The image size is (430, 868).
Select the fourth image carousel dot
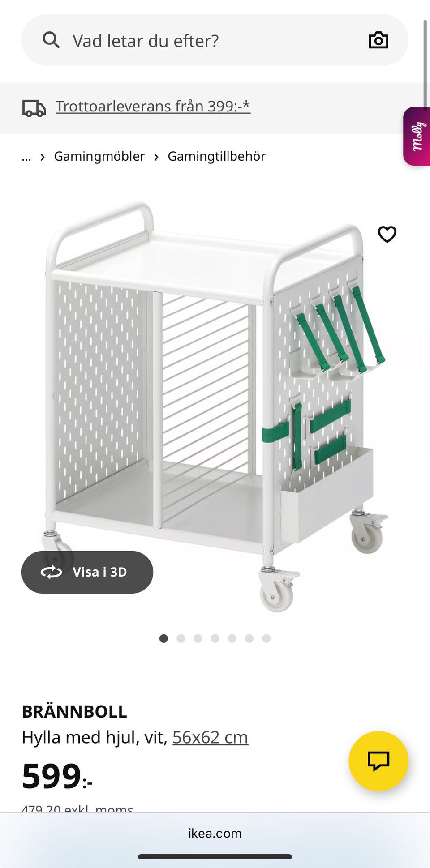[215, 638]
